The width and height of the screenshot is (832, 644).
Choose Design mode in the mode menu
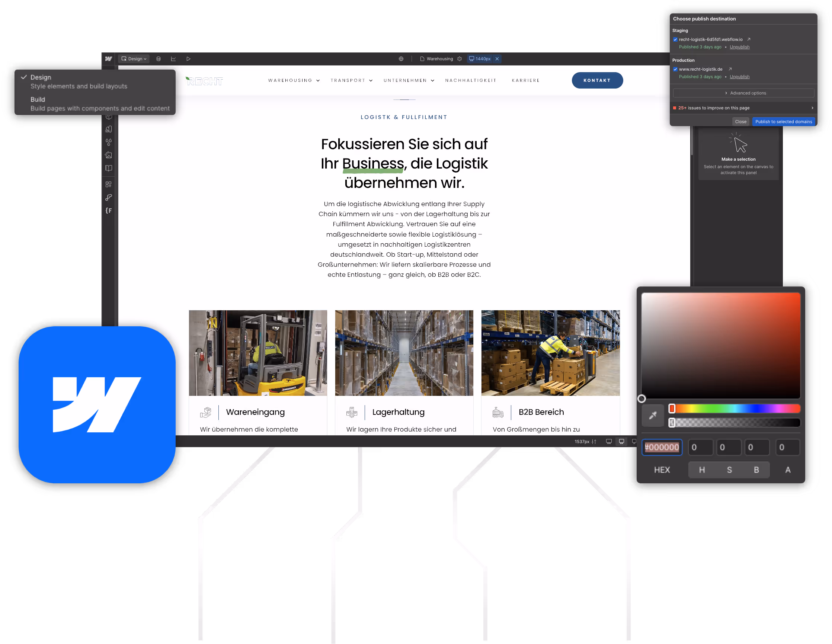(95, 81)
